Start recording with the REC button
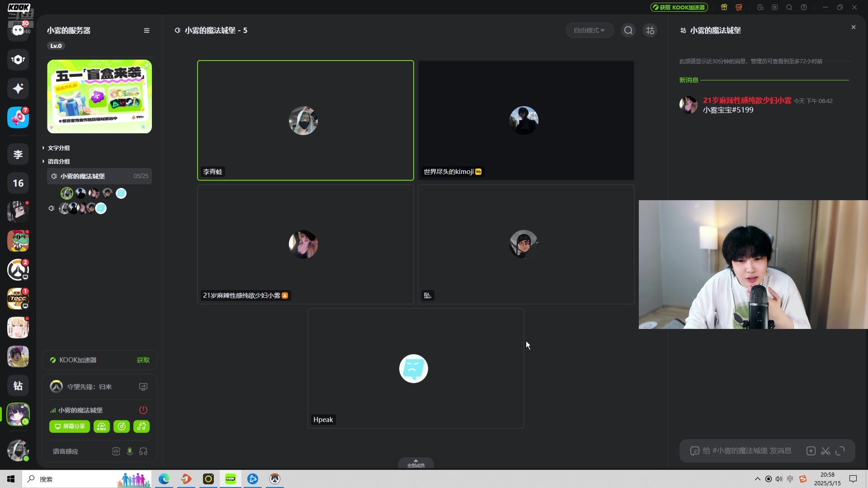 point(102,427)
